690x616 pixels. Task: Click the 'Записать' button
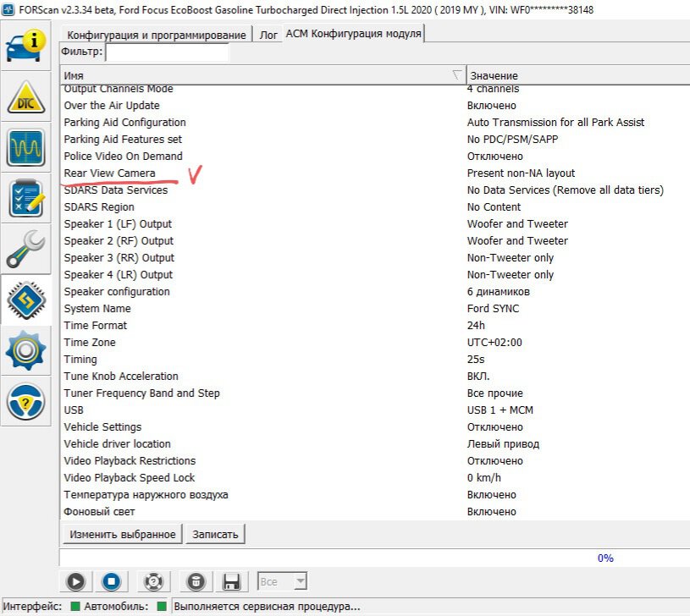pos(215,534)
